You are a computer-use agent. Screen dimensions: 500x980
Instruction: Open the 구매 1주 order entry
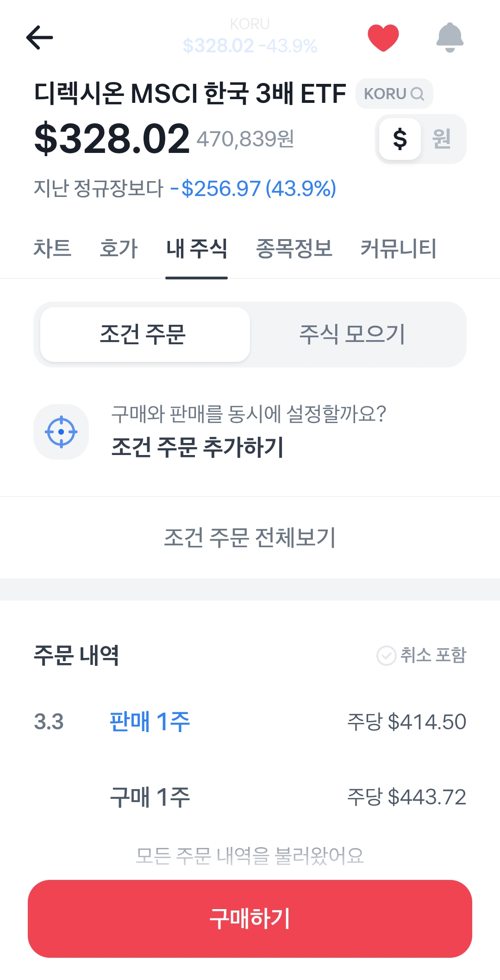tap(250, 797)
